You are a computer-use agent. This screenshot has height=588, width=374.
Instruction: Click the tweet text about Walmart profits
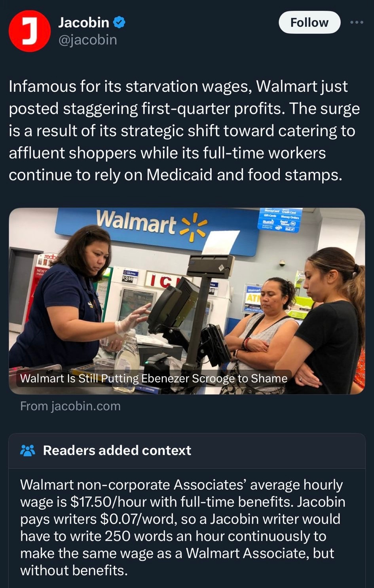(x=184, y=131)
